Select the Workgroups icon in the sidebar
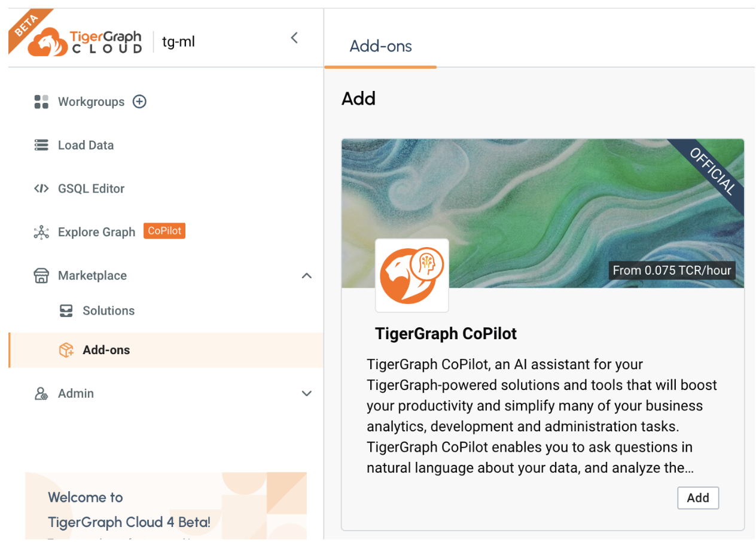The width and height of the screenshot is (756, 542). coord(41,101)
